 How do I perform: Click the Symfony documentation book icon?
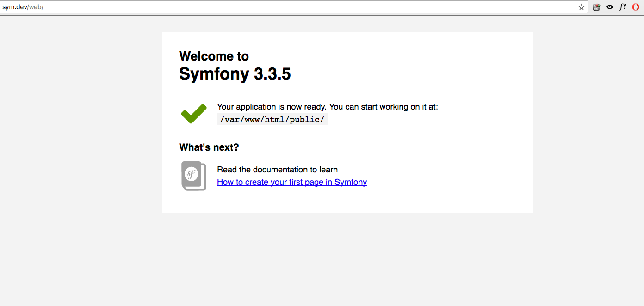(194, 176)
